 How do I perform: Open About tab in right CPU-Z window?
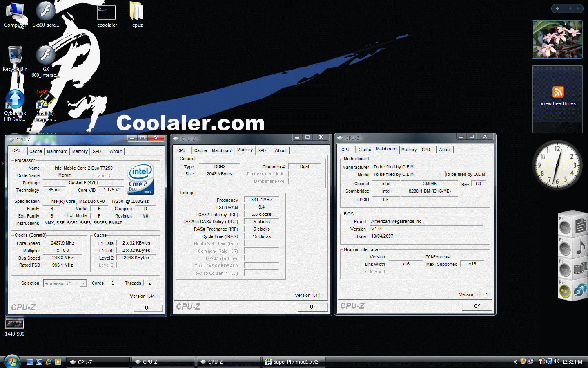[445, 150]
